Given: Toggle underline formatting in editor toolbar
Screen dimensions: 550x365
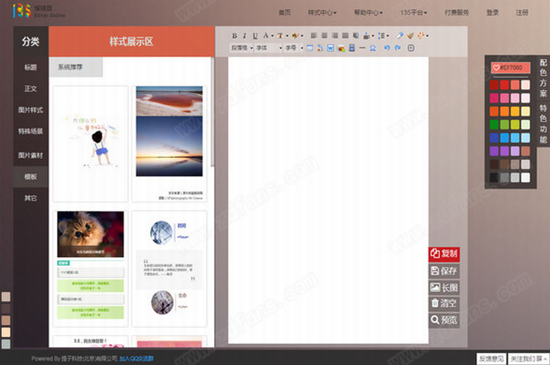Looking at the screenshot, I should pyautogui.click(x=255, y=35).
